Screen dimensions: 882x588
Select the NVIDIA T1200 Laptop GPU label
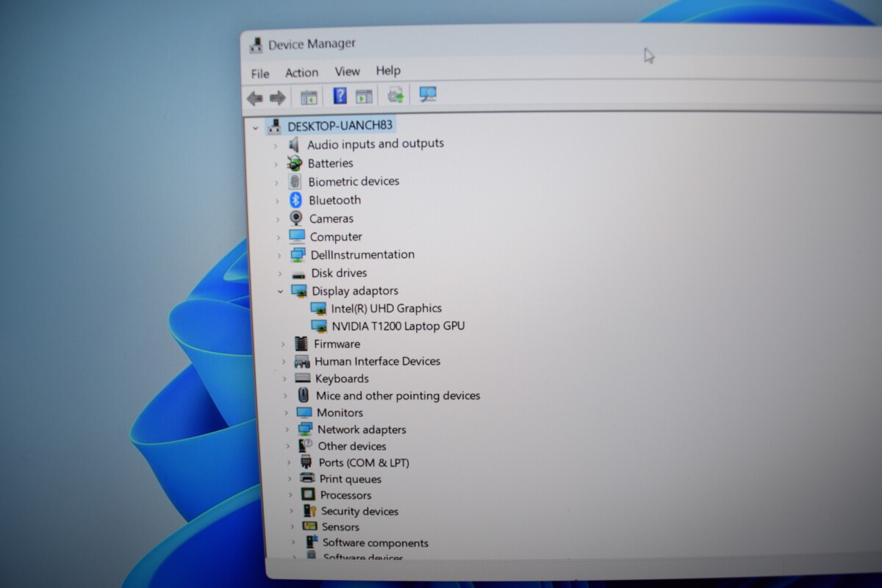(398, 326)
